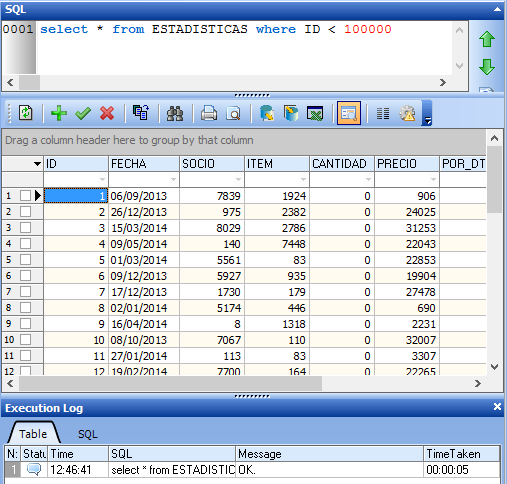
Task: Tick the checkbox for row 4
Action: 25,243
